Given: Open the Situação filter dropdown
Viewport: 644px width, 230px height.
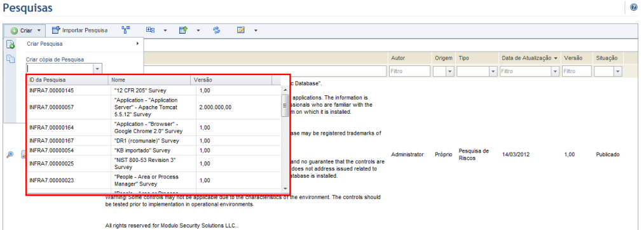Looking at the screenshot, I should [x=617, y=71].
